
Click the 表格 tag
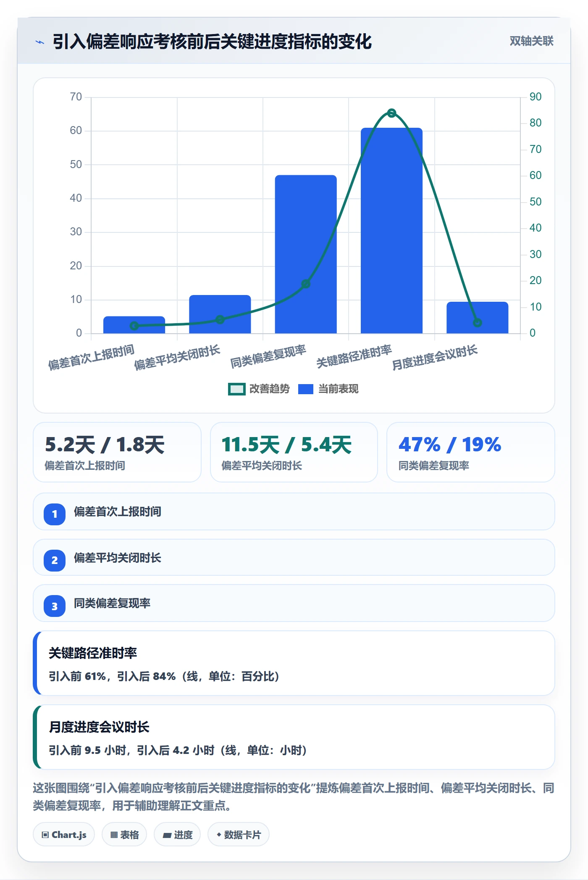[x=124, y=835]
